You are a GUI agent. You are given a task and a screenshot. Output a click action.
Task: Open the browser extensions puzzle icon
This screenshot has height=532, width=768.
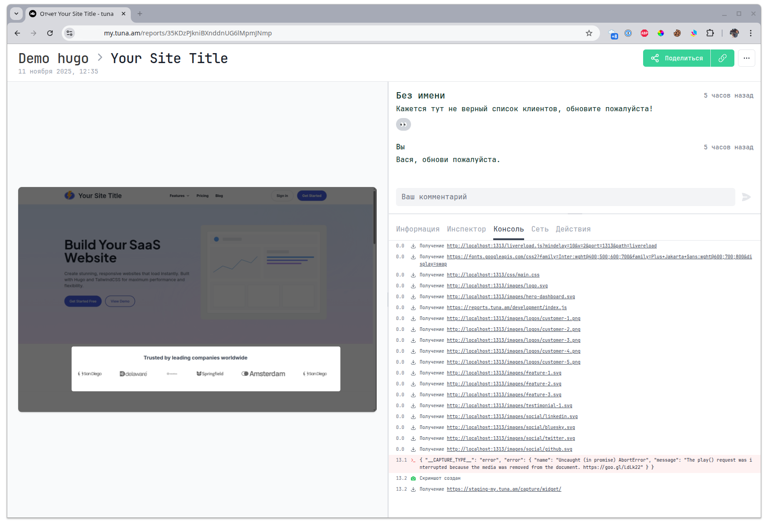point(710,33)
